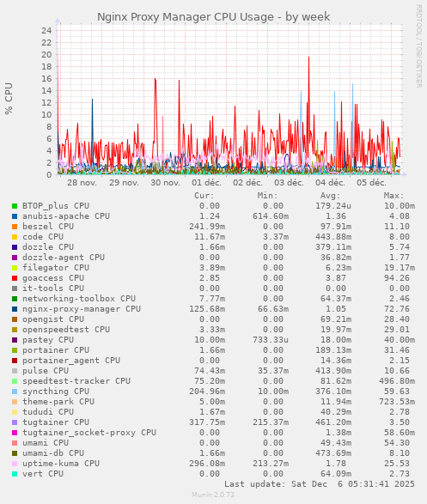Viewport: 427px width, 504px height.
Task: Click the 'networking-toolbox CPU' legend label
Action: point(79,299)
